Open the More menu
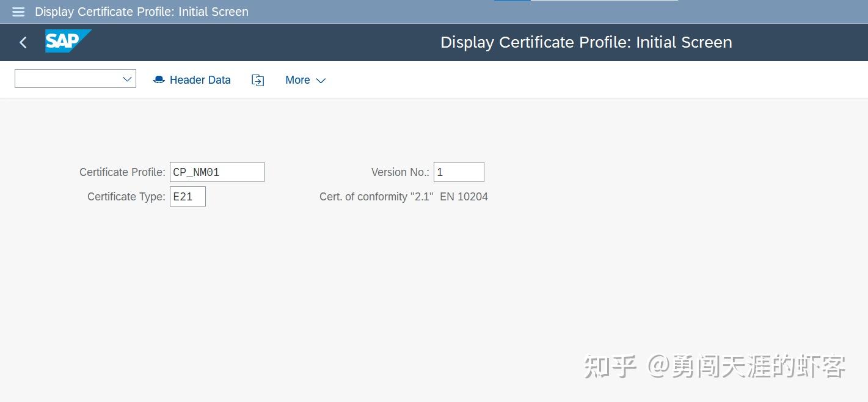This screenshot has width=868, height=402. pyautogui.click(x=298, y=80)
